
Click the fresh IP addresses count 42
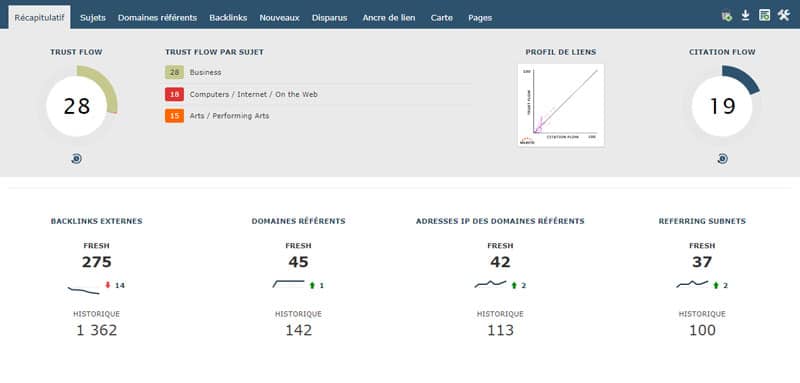pyautogui.click(x=501, y=262)
